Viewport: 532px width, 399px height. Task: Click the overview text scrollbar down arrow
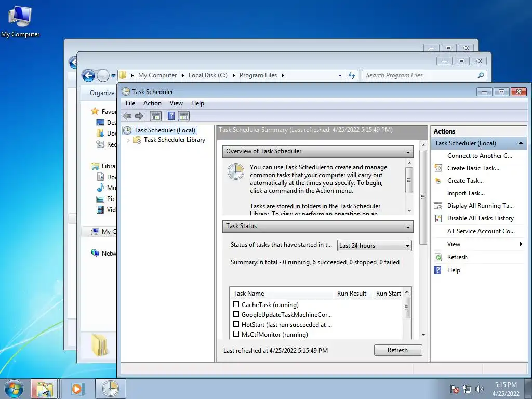[x=409, y=211]
